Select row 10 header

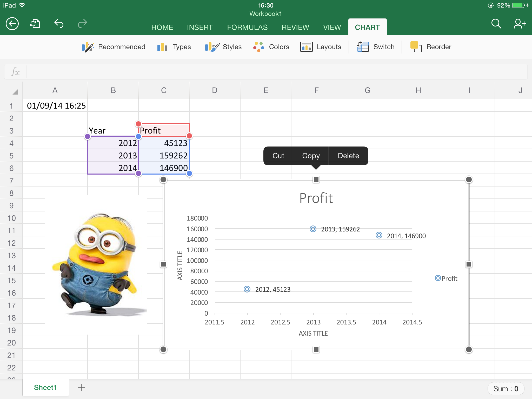[11, 218]
